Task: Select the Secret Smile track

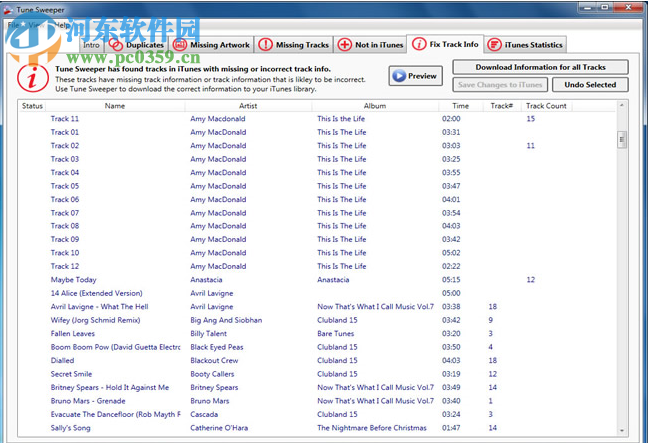Action: (x=316, y=374)
